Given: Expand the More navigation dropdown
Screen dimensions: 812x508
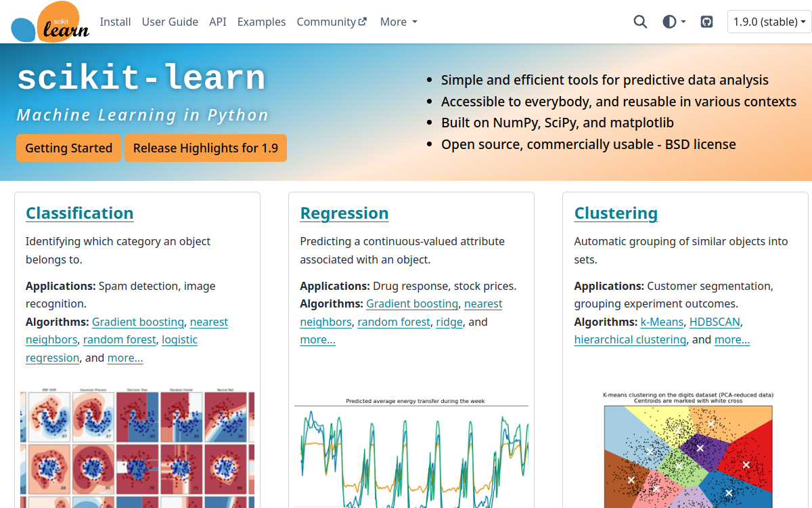Looking at the screenshot, I should tap(399, 22).
